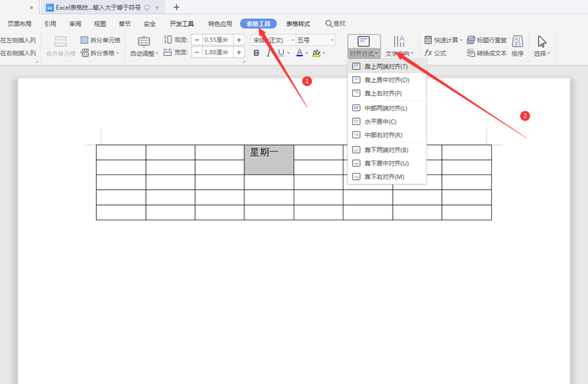
Task: Click the 自动调整 auto-fit icon
Action: point(144,41)
